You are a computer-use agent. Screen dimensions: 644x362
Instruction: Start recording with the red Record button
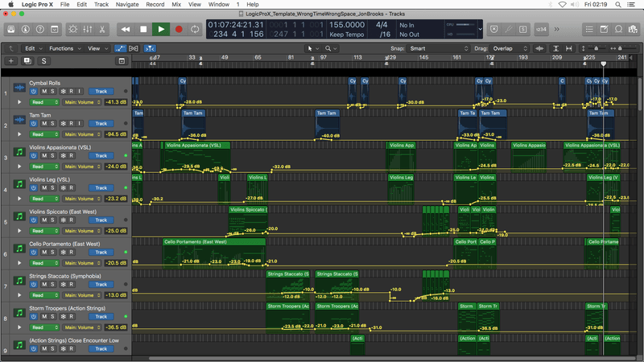179,29
